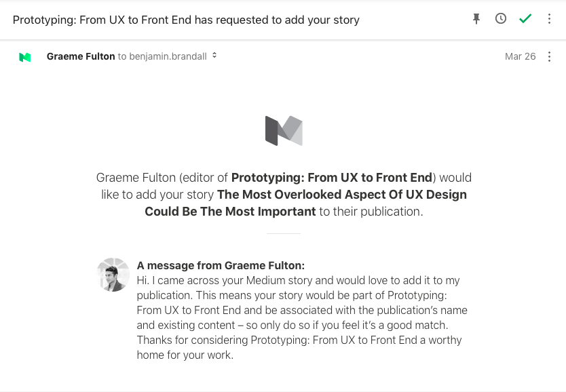Click the gray Medium logo in the email body
The width and height of the screenshot is (566, 392).
point(284,131)
